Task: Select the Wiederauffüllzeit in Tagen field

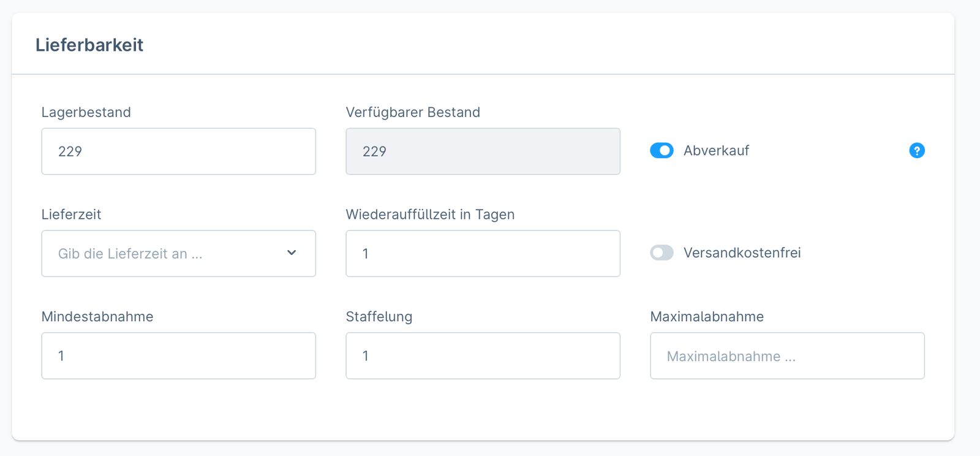Action: 483,253
